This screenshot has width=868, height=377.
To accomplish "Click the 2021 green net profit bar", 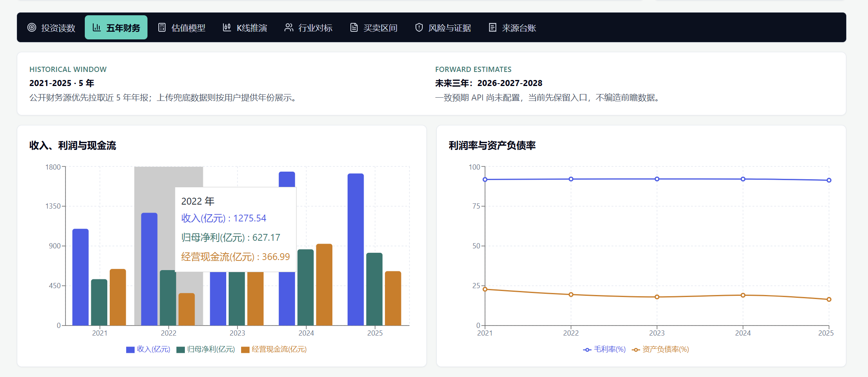I will coord(99,302).
